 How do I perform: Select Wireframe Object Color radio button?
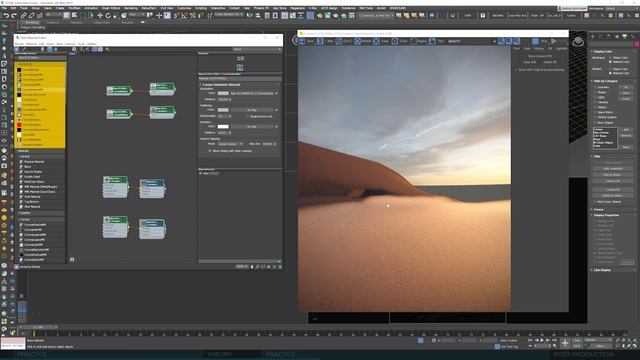611,58
